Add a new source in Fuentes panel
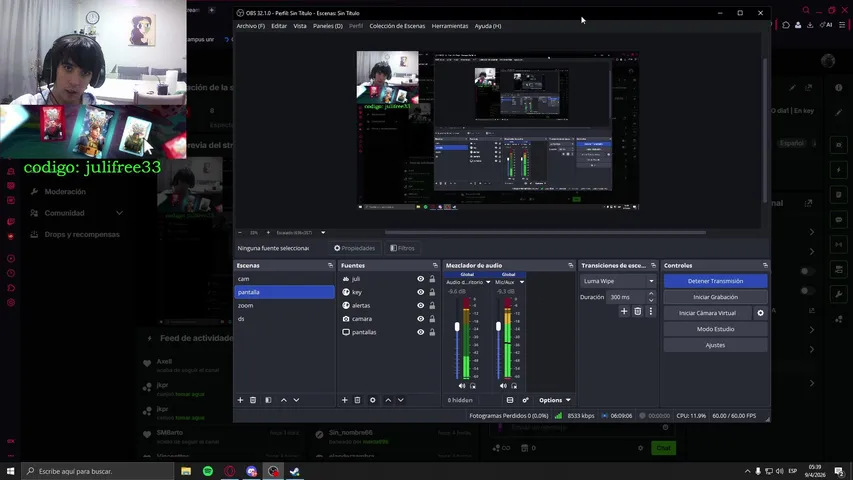Screen dimensions: 853x480 click(x=344, y=400)
